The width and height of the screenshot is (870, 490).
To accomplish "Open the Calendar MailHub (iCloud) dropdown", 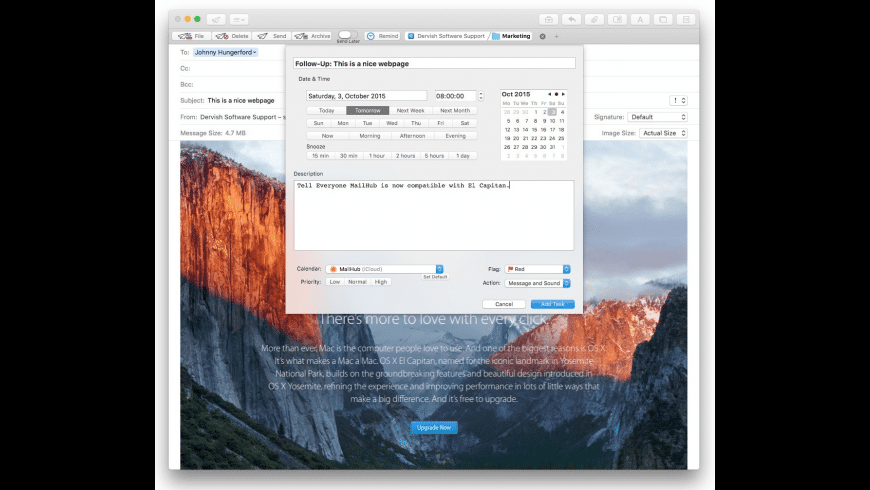I will click(385, 269).
